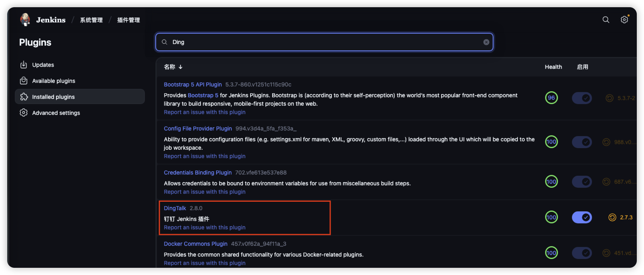Open the Updates page in sidebar
Screen dimensions: 644x275
[80, 65]
